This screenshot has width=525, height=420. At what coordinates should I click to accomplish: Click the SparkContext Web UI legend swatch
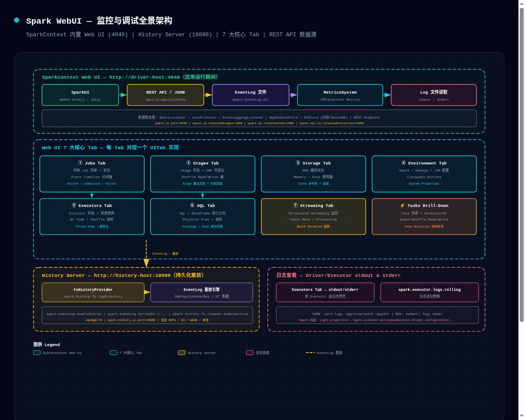37,353
